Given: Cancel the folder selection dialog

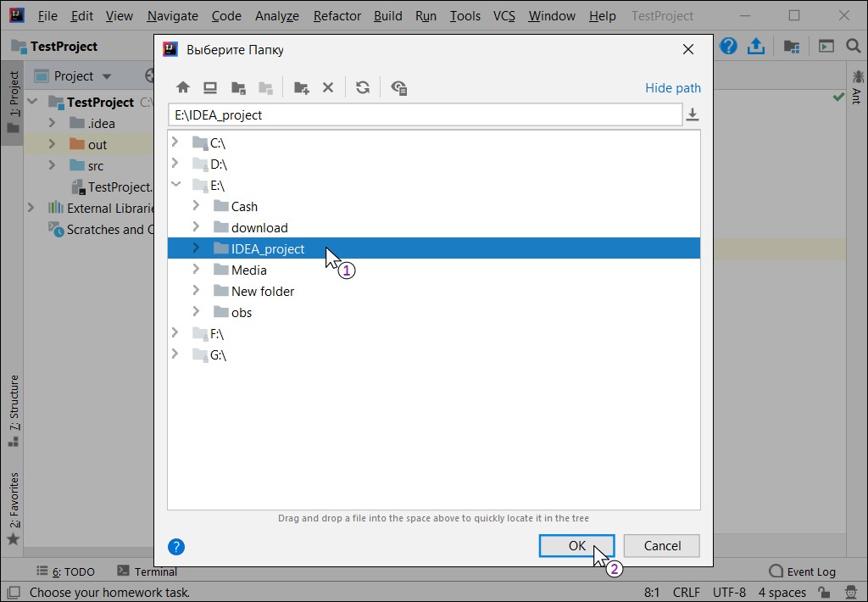Looking at the screenshot, I should 661,545.
